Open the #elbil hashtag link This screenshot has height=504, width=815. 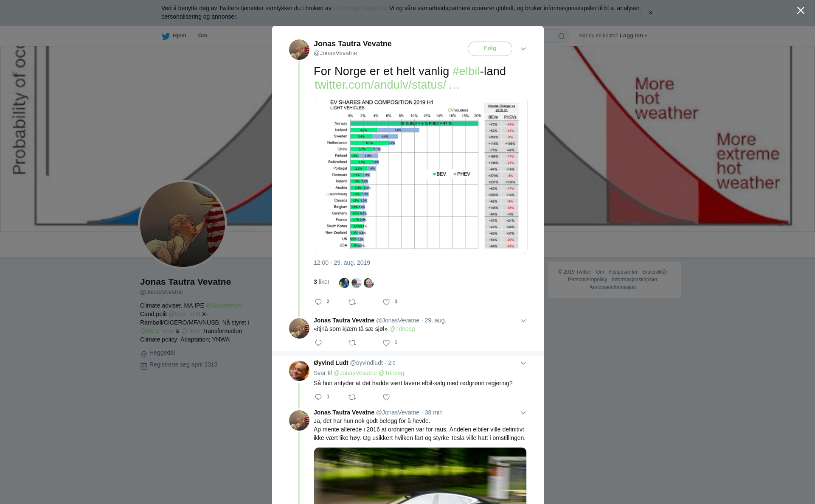tap(466, 71)
